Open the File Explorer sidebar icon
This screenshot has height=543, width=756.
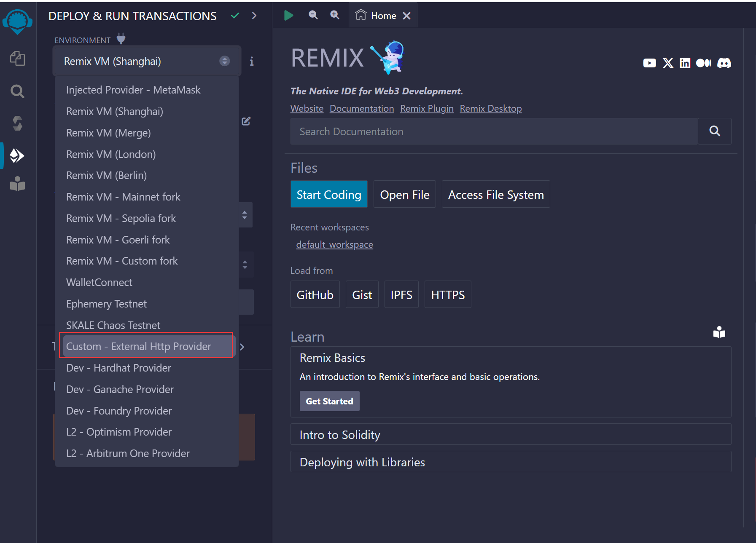click(17, 58)
